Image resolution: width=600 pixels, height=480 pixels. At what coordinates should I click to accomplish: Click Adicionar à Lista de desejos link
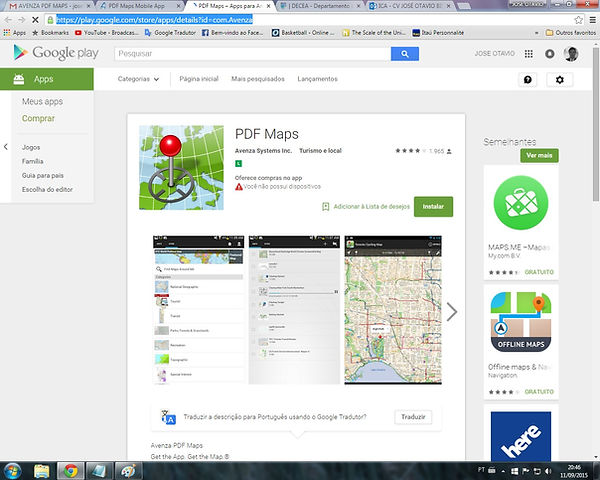tap(371, 207)
